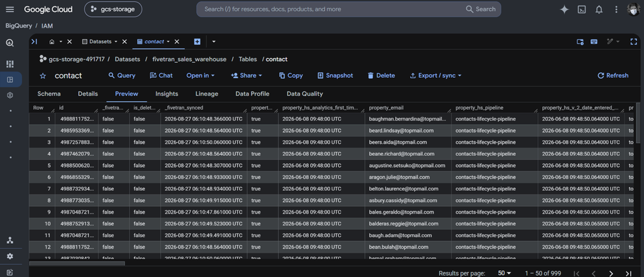
Task: Open sidebar settings gear
Action: pyautogui.click(x=10, y=256)
